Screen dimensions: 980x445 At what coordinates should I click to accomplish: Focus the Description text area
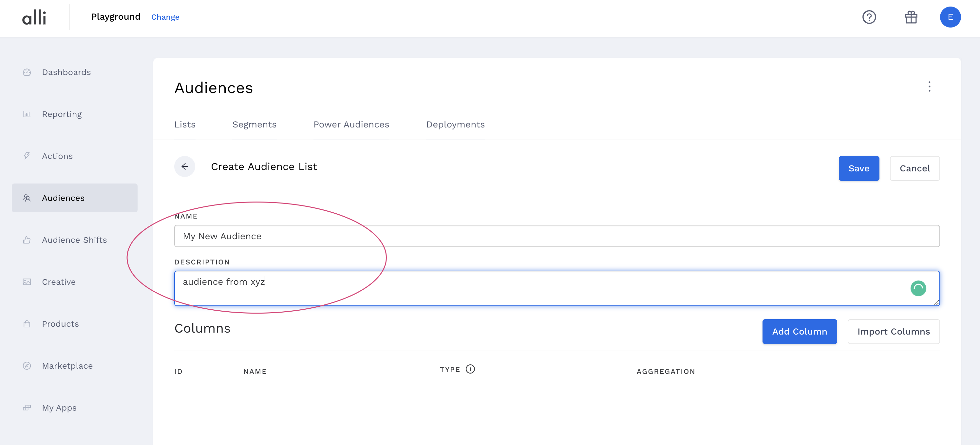coord(557,288)
